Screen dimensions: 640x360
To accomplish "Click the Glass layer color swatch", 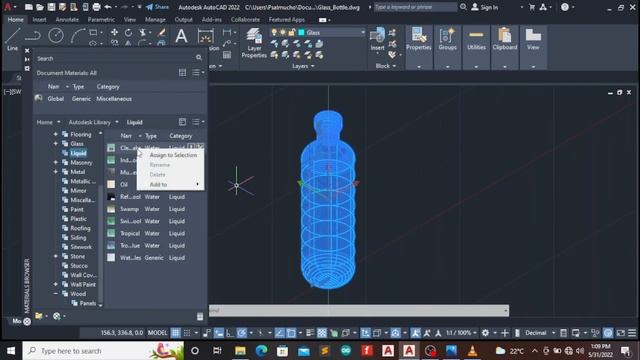I will click(302, 32).
